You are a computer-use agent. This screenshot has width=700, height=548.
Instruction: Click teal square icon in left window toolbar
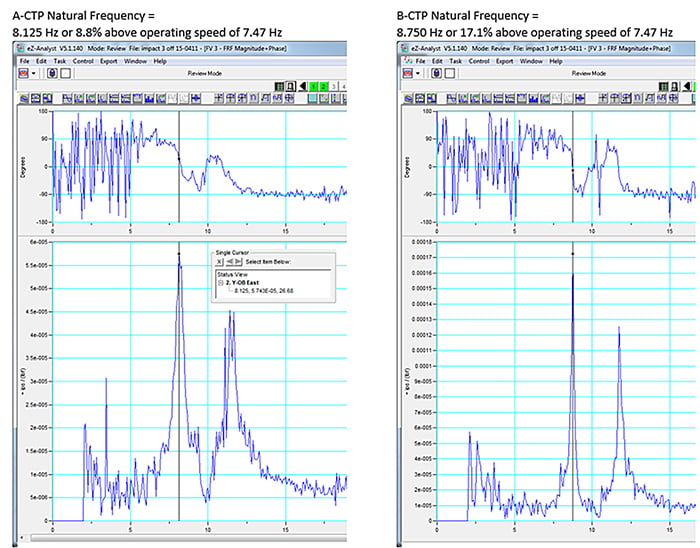312,99
